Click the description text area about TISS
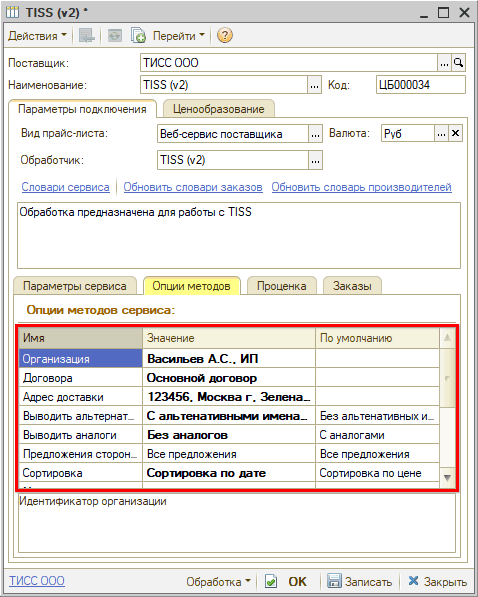Viewport: 478px width, 597px height. [239, 235]
